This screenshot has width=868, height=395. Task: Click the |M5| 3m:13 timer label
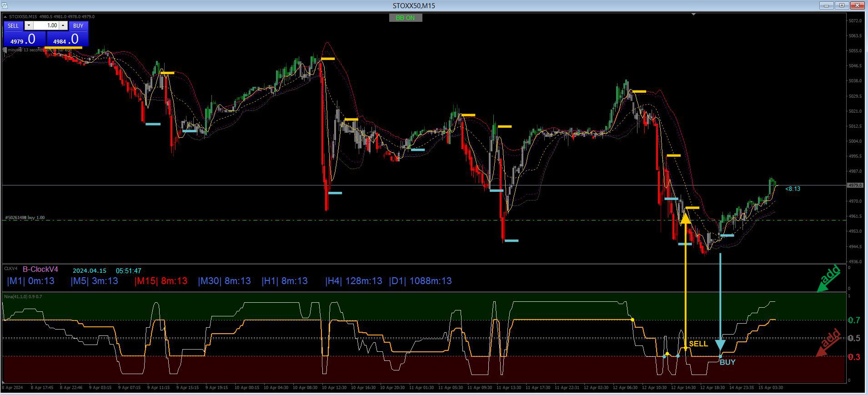[95, 281]
